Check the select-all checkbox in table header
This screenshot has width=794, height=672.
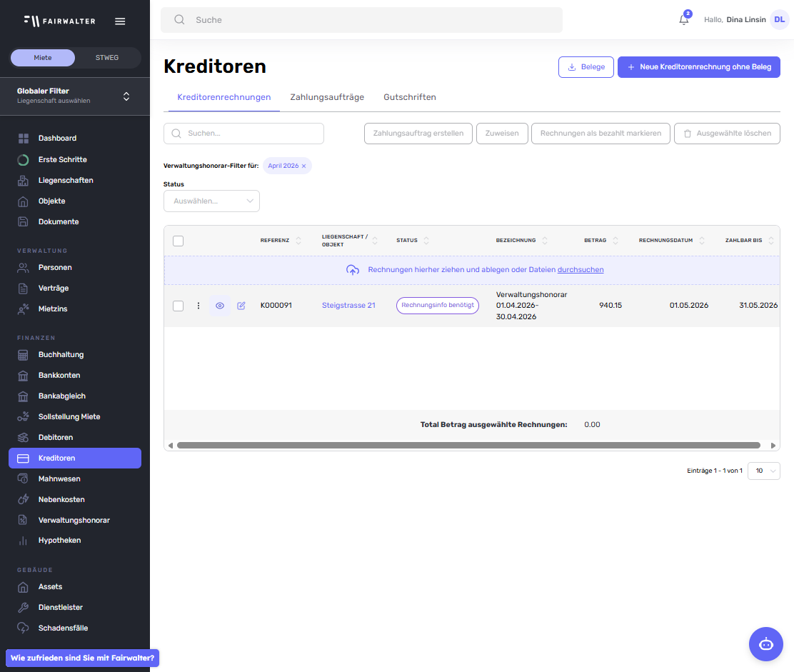[179, 241]
